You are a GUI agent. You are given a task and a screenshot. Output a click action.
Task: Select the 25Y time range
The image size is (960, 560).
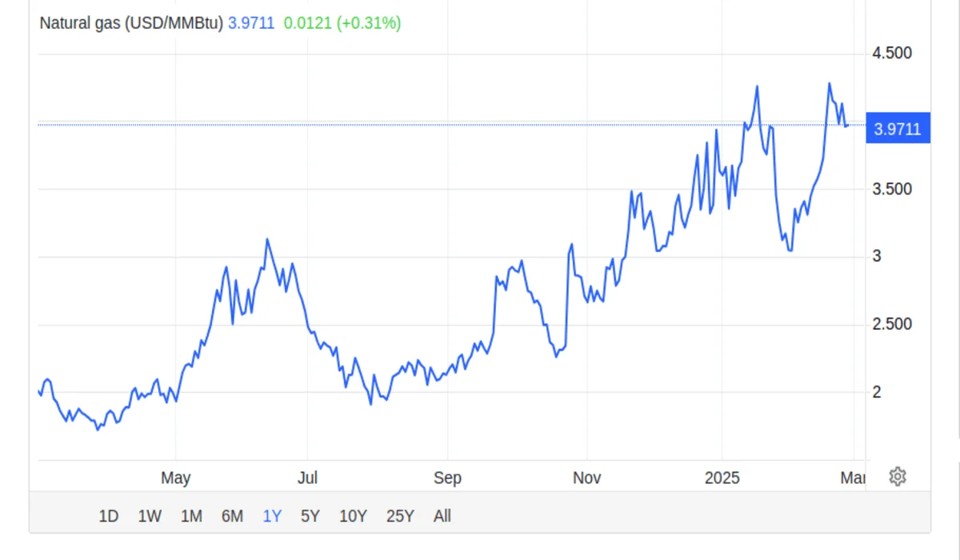[x=400, y=516]
